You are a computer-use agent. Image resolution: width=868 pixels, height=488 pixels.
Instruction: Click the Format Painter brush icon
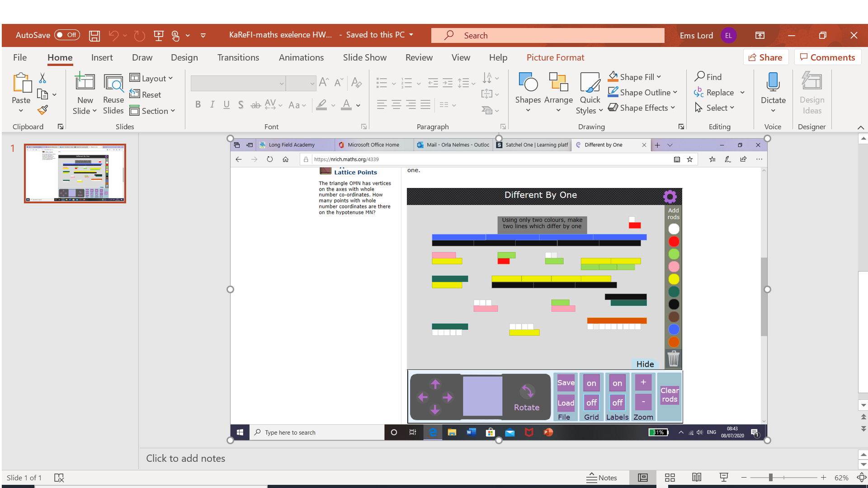[43, 110]
